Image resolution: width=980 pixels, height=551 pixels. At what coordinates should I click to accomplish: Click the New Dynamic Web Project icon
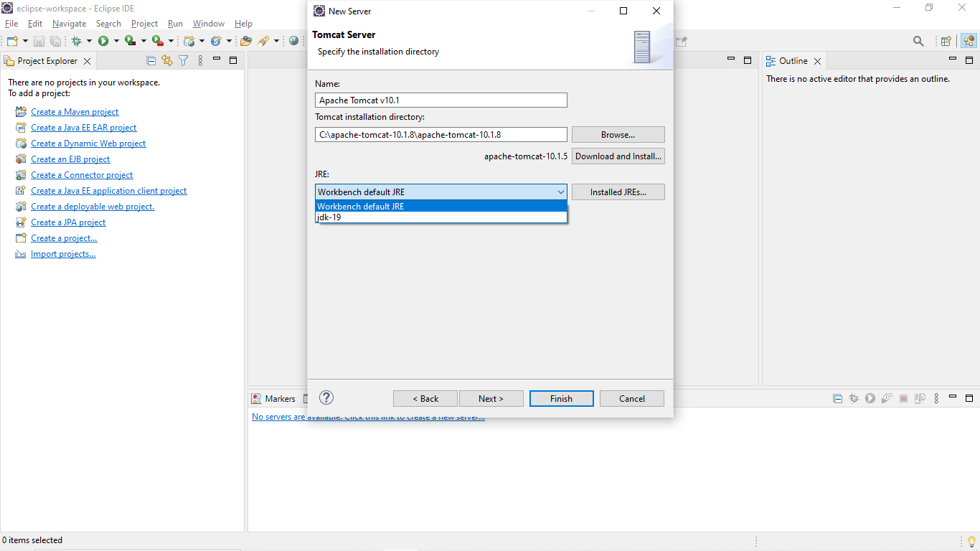point(189,41)
